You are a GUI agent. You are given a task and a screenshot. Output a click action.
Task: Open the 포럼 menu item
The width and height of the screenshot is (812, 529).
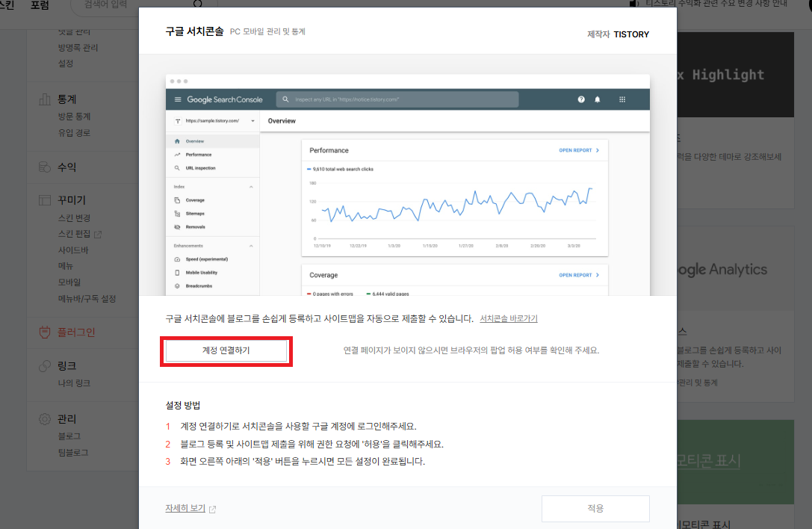[40, 6]
